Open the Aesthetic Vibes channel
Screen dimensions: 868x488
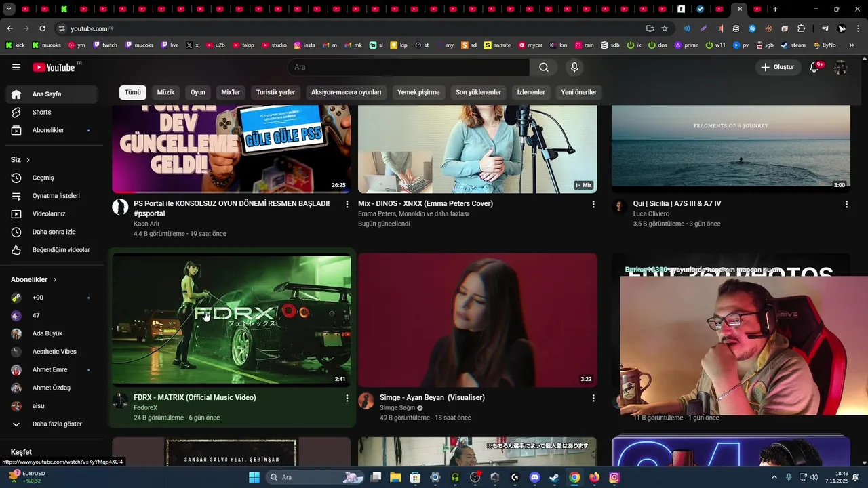click(52, 352)
